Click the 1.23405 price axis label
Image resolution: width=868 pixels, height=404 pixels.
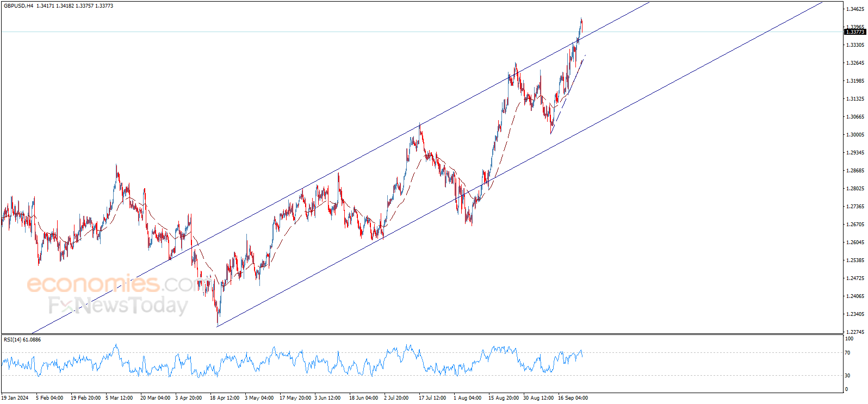tap(855, 314)
